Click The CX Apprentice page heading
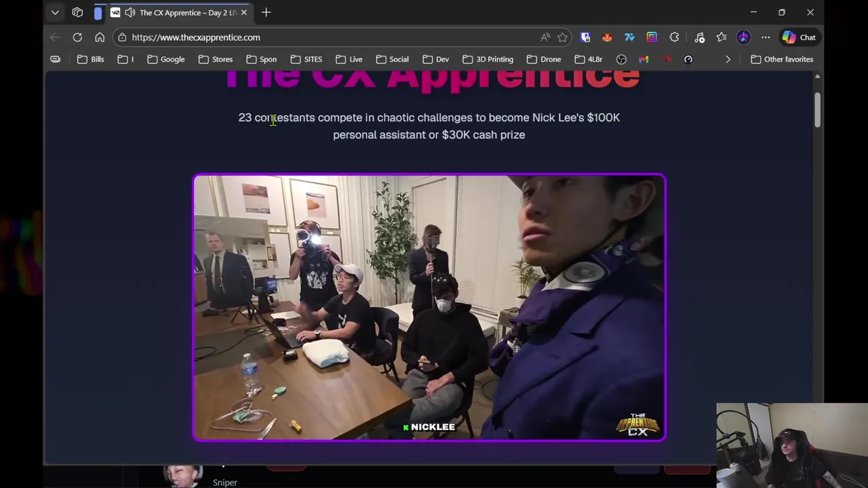The height and width of the screenshot is (488, 868). [432, 80]
